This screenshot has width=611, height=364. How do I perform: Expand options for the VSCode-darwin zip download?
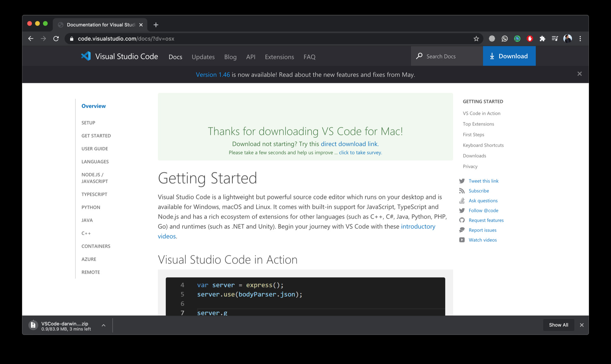(103, 325)
